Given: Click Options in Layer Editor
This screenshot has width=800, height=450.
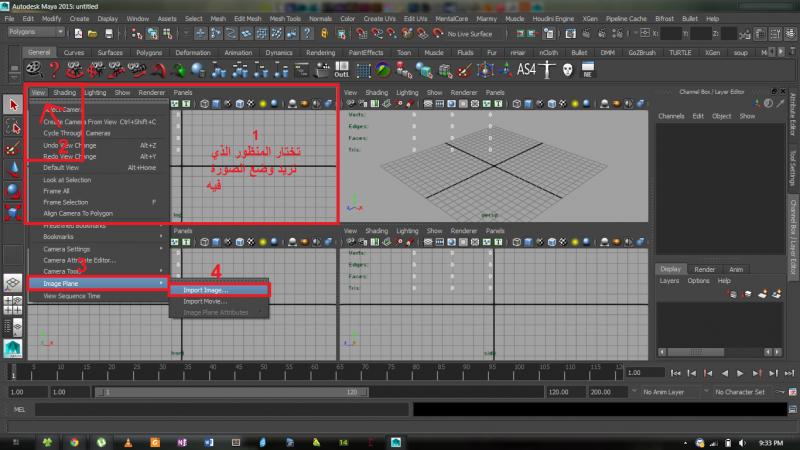Looking at the screenshot, I should (x=698, y=281).
